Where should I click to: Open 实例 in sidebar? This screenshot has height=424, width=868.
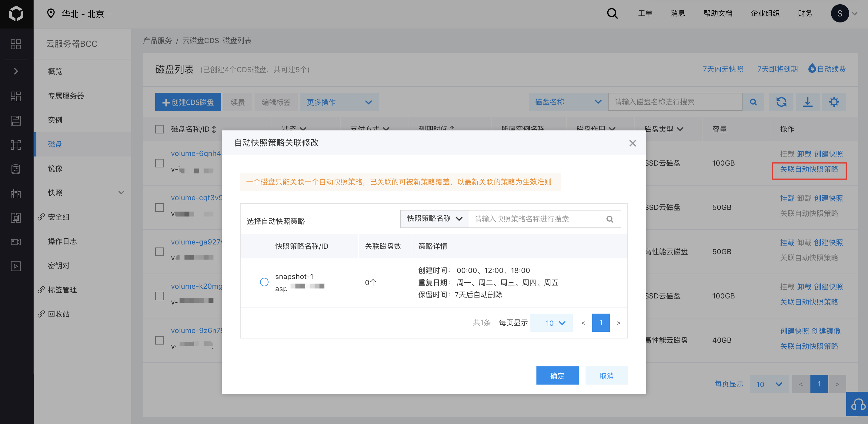click(x=55, y=120)
